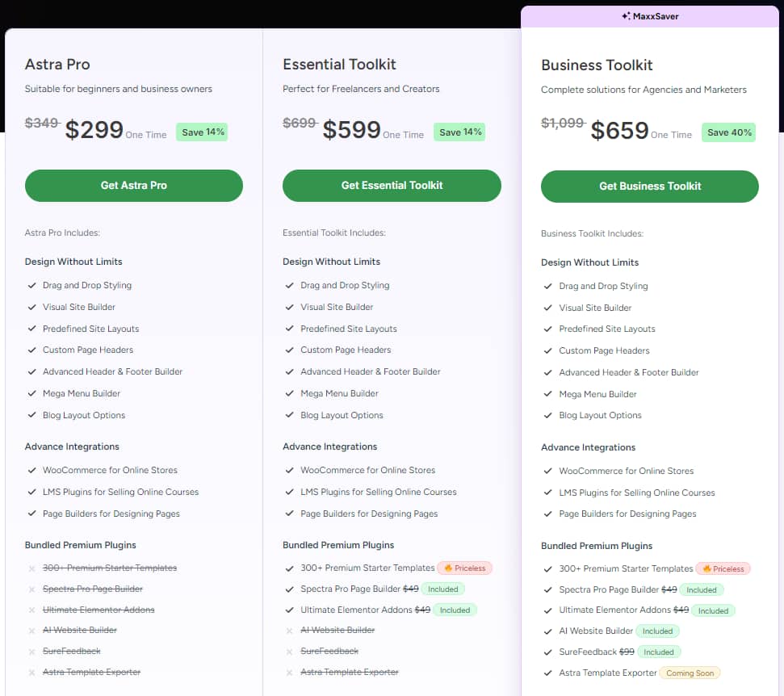
Task: Click the Included badge for Essential Ultimate Elementor Addons
Action: (x=455, y=610)
